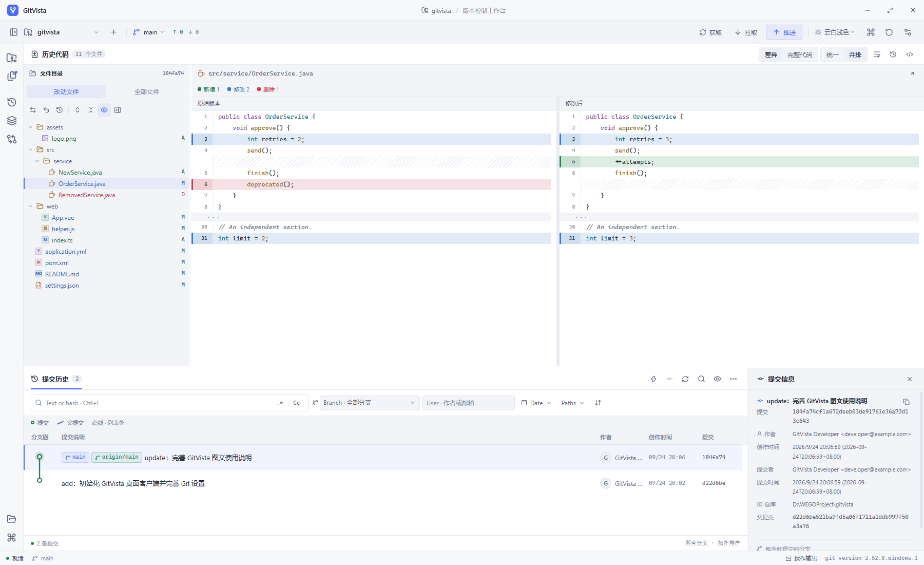Open Branch 全部分支 filter dropdown
The width and height of the screenshot is (924, 565).
pyautogui.click(x=370, y=403)
